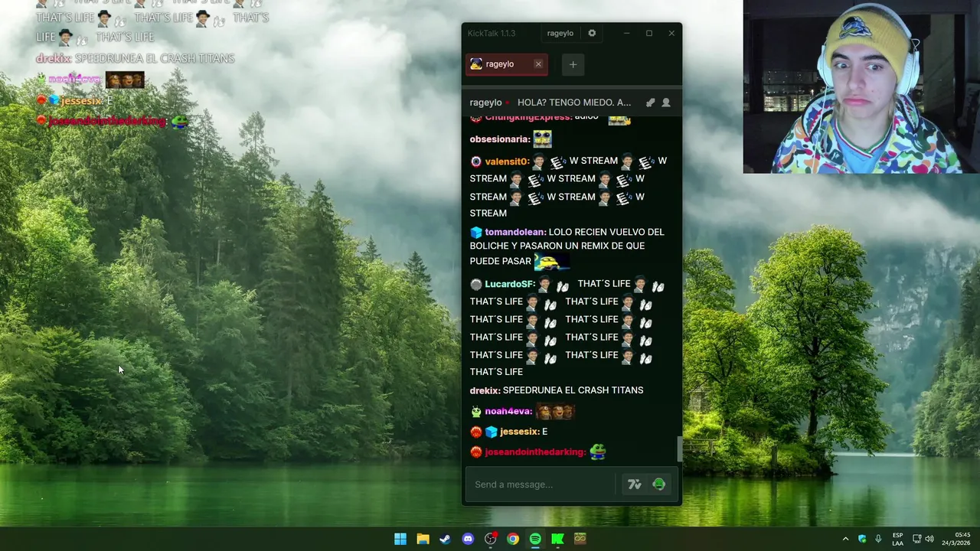Open Google Chrome from taskbar
The width and height of the screenshot is (980, 551).
[513, 539]
